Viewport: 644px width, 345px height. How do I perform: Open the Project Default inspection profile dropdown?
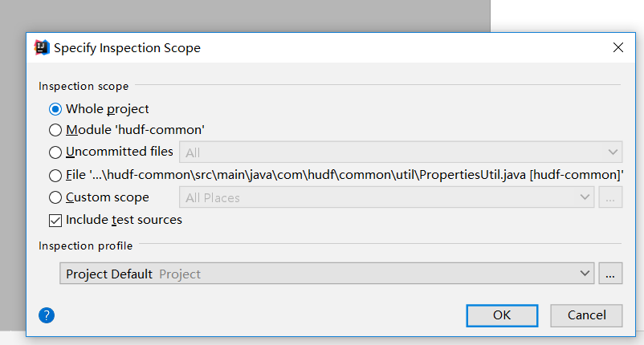click(327, 274)
